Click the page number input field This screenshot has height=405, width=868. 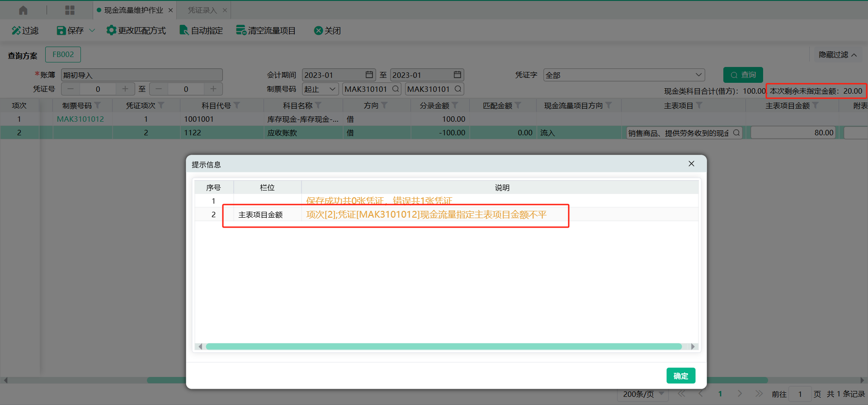[800, 394]
